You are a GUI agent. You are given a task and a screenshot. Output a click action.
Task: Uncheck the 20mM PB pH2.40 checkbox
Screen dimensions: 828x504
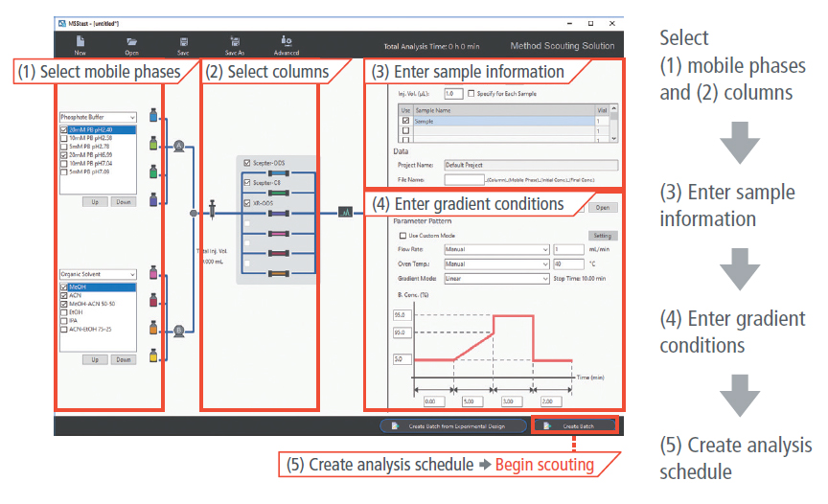coord(64,129)
